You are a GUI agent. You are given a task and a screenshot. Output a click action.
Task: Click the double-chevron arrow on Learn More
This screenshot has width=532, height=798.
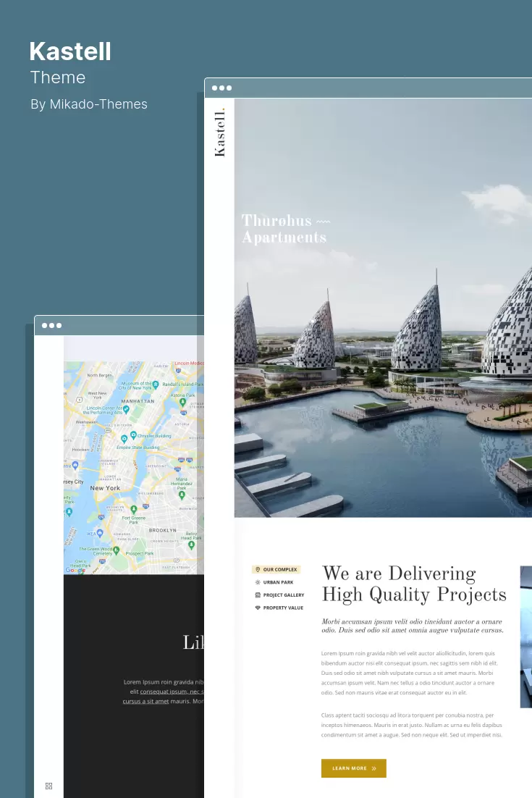click(x=373, y=768)
